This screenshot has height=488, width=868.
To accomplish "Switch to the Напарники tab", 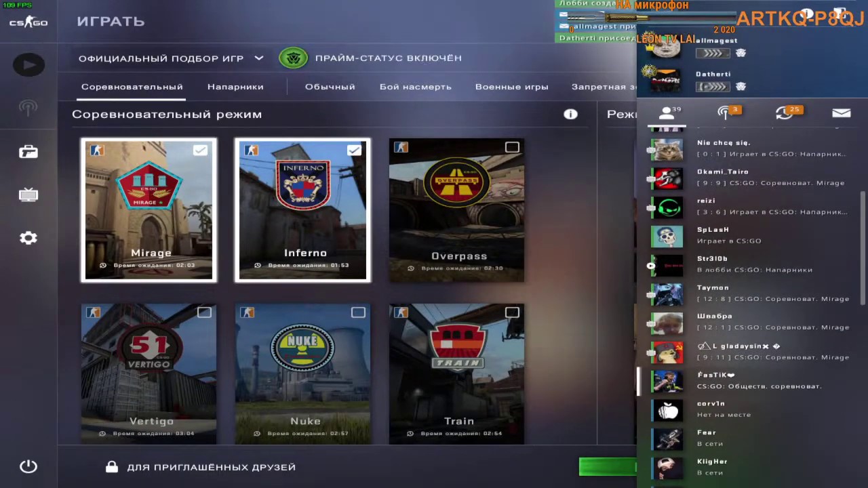I will click(235, 87).
